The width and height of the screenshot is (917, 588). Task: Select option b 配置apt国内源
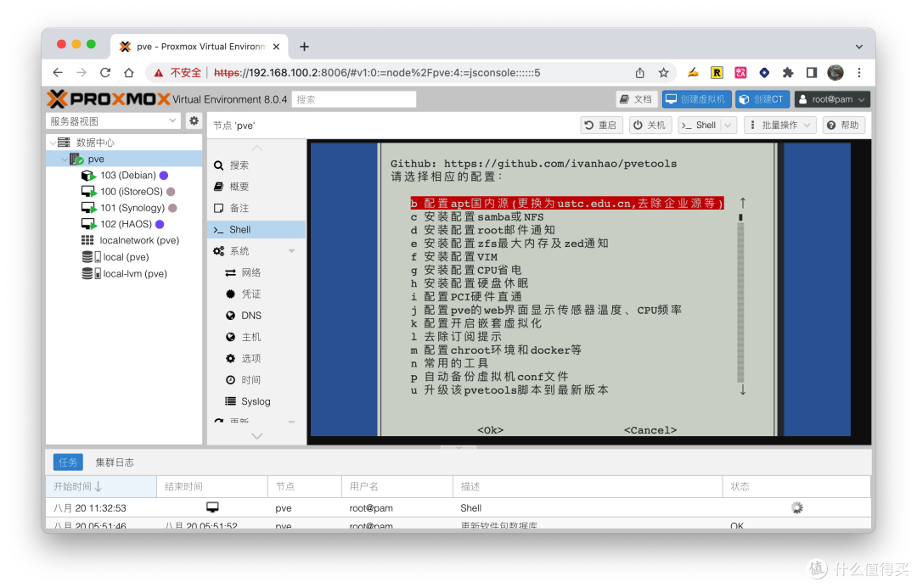click(567, 204)
